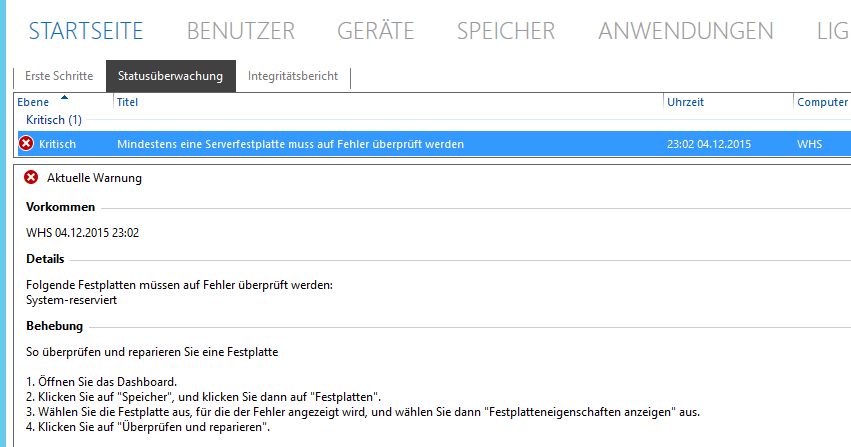Open the partially visible LIG section
Image resolution: width=851 pixels, height=447 pixels.
tap(832, 31)
